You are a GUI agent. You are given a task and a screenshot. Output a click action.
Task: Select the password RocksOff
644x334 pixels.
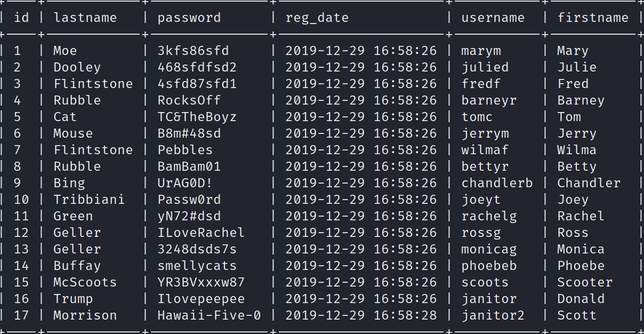(x=189, y=100)
